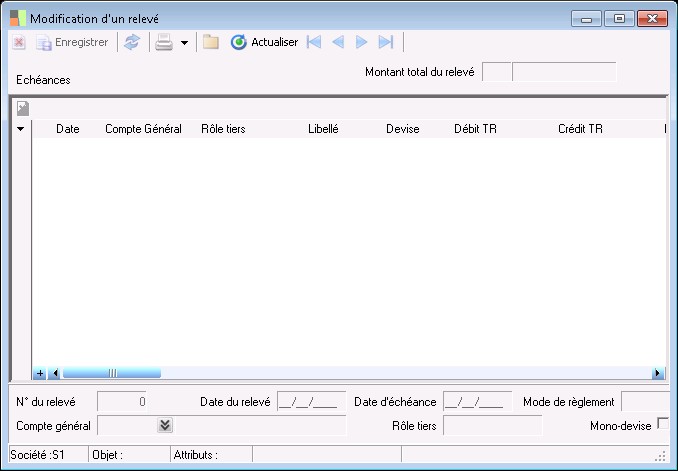Screen dimensions: 678x471
Task: Click the Enregistrer save button
Action: pyautogui.click(x=72, y=42)
